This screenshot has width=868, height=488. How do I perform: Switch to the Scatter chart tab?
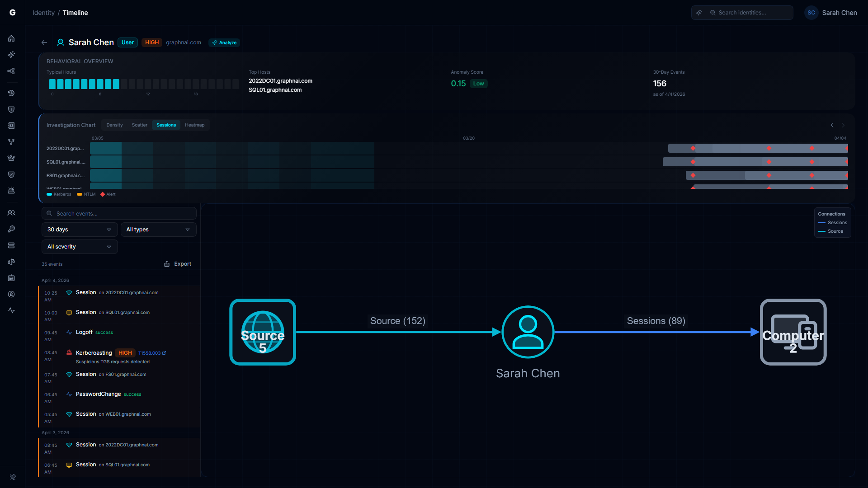139,125
